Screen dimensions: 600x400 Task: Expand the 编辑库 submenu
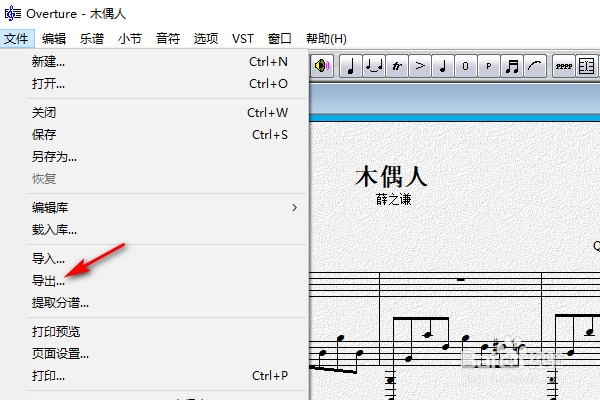click(168, 207)
